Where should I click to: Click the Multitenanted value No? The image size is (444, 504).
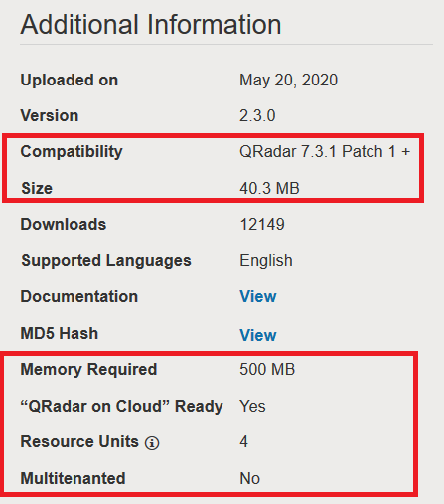tap(249, 478)
